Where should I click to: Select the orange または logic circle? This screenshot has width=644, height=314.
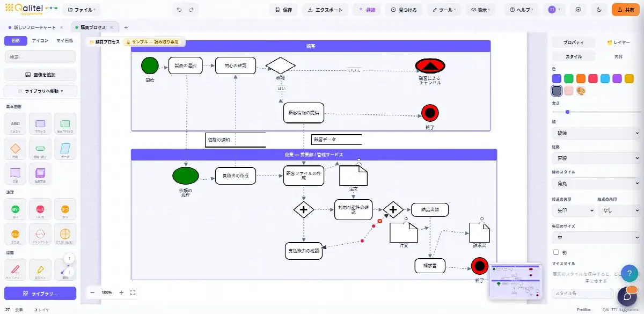[x=16, y=234]
